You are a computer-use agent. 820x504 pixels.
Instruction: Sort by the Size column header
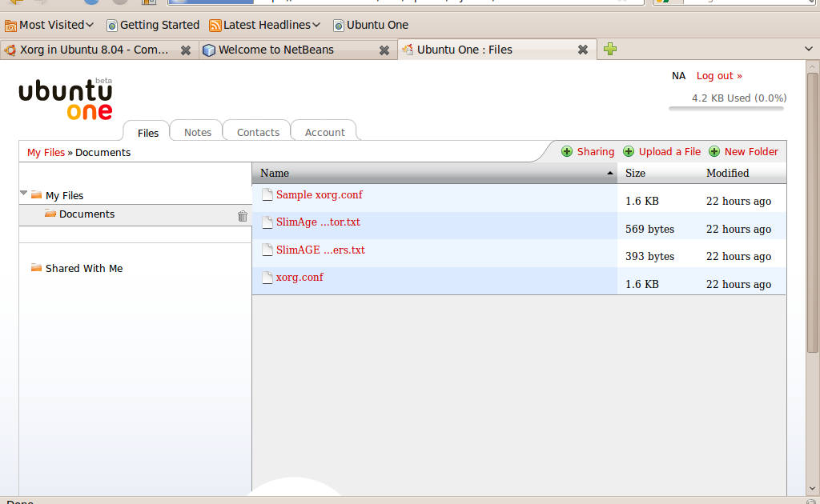[x=635, y=173]
